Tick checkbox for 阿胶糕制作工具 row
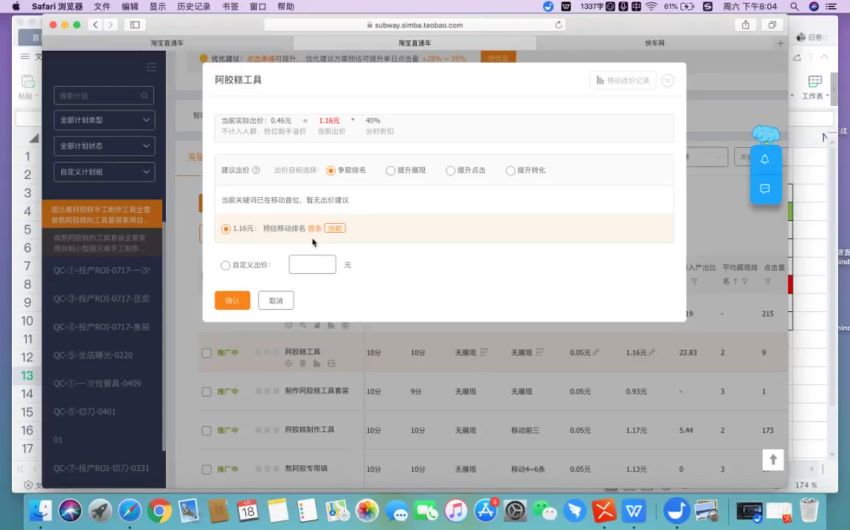This screenshot has width=850, height=530. click(x=207, y=430)
